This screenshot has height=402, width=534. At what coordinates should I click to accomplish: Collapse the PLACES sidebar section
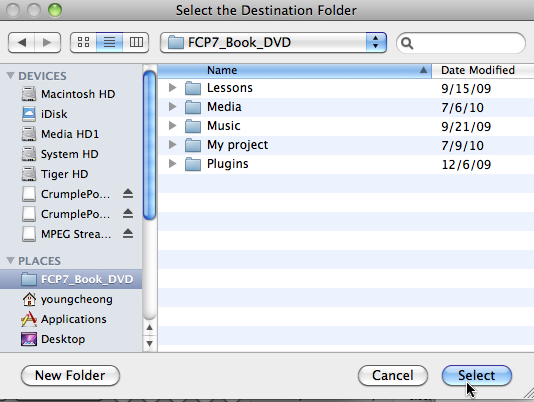pos(10,261)
